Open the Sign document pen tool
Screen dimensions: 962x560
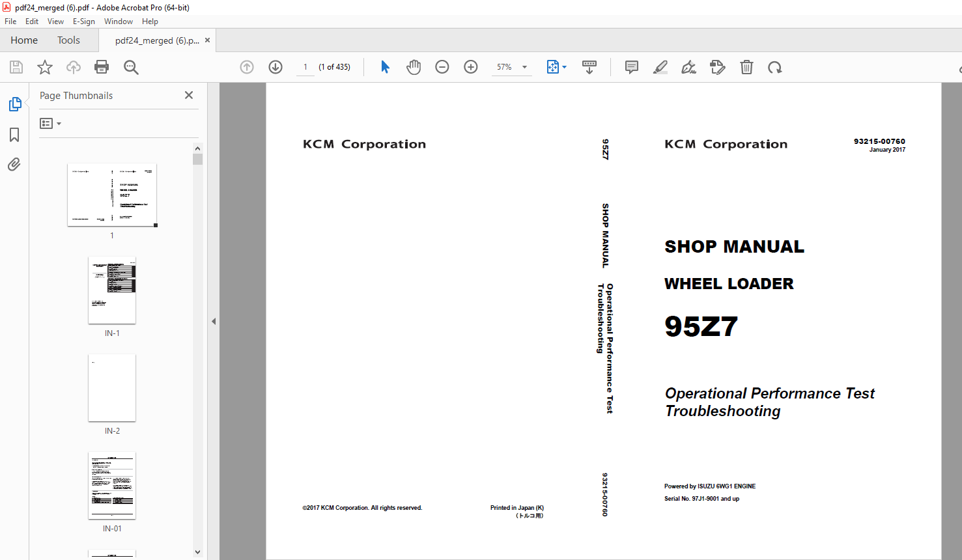pyautogui.click(x=688, y=67)
